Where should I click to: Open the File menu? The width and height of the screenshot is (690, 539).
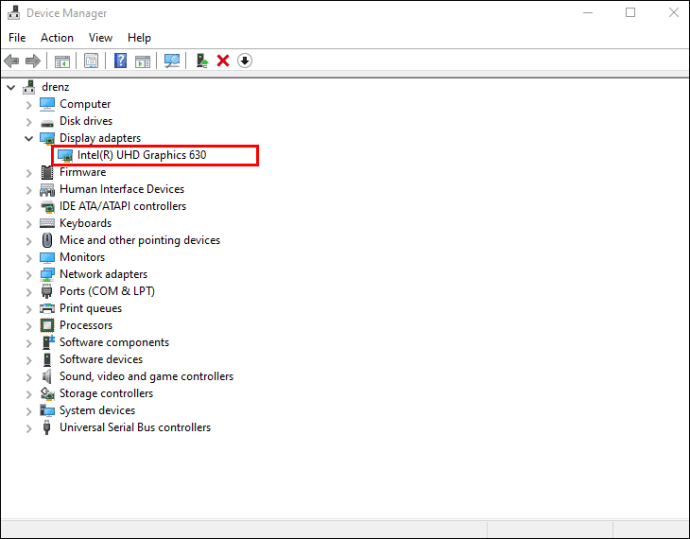click(17, 38)
